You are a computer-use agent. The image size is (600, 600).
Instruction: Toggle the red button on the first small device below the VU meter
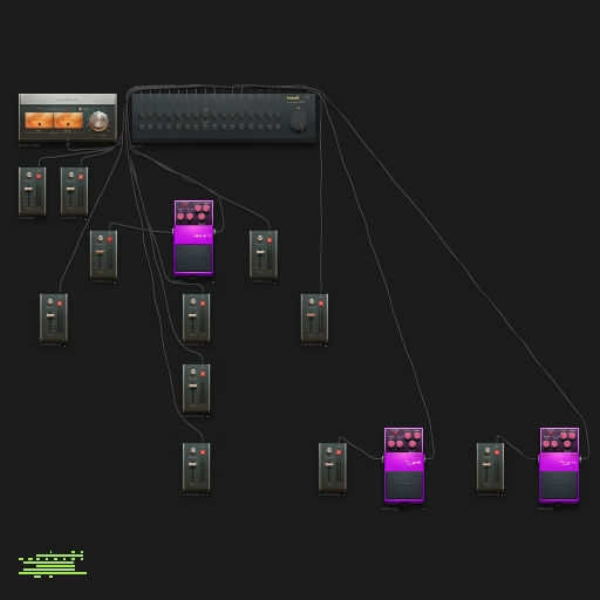click(39, 176)
